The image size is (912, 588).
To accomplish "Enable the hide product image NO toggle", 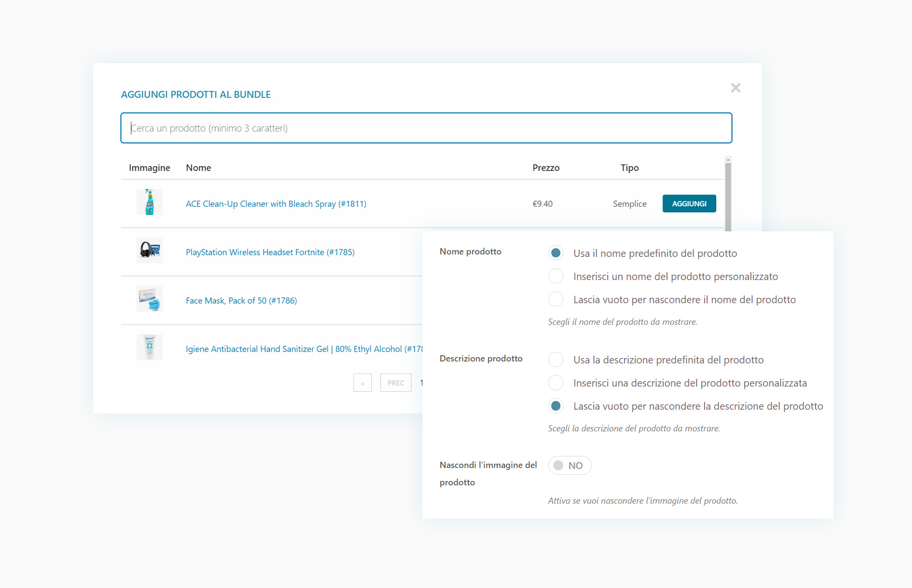I will [x=569, y=466].
